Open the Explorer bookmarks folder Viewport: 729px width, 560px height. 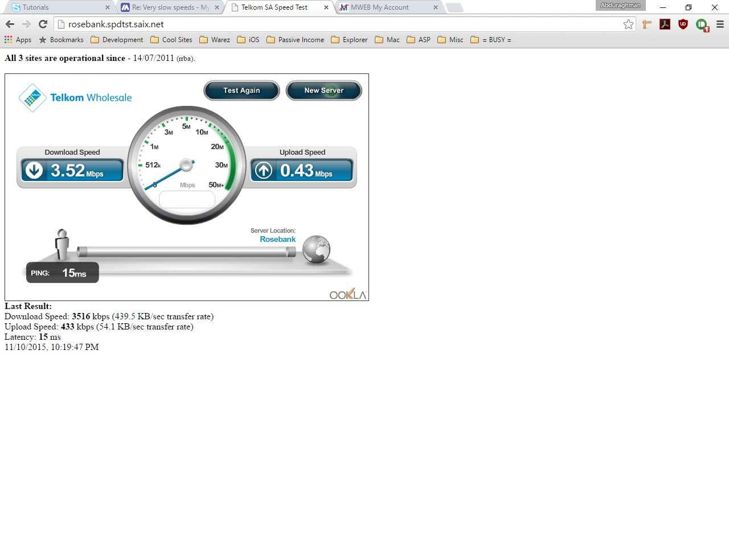(349, 40)
